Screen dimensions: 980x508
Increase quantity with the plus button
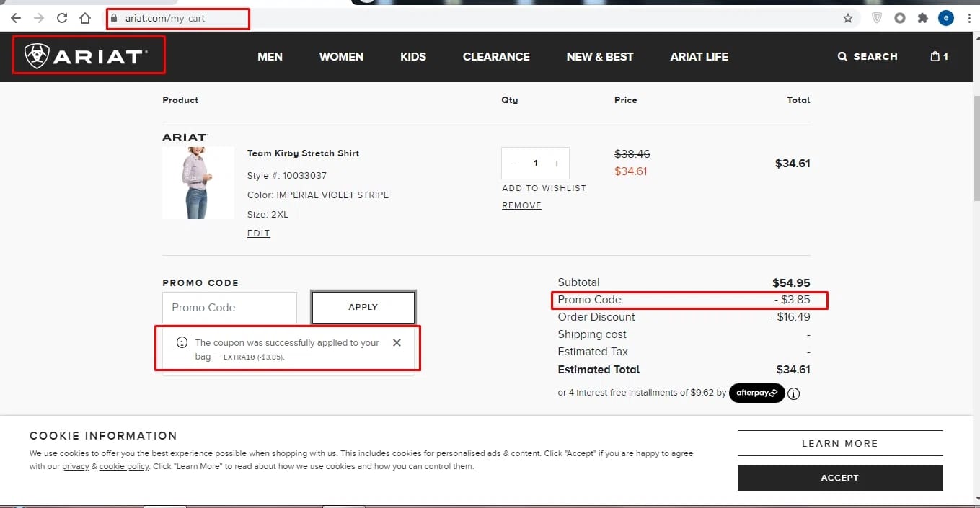click(557, 164)
